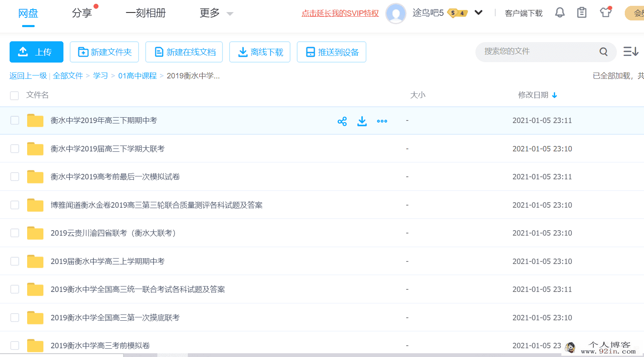Image resolution: width=644 pixels, height=357 pixels.
Task: Open folder 2019衡水中学高三考前模拟卷
Action: [x=100, y=346]
